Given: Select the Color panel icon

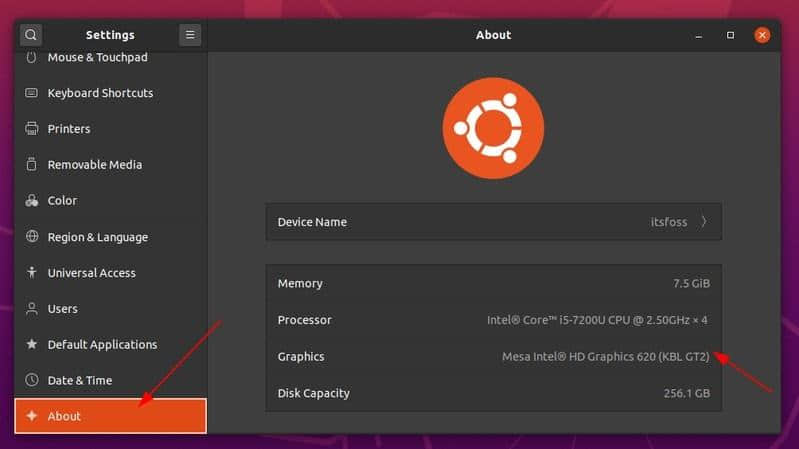Looking at the screenshot, I should (x=31, y=201).
